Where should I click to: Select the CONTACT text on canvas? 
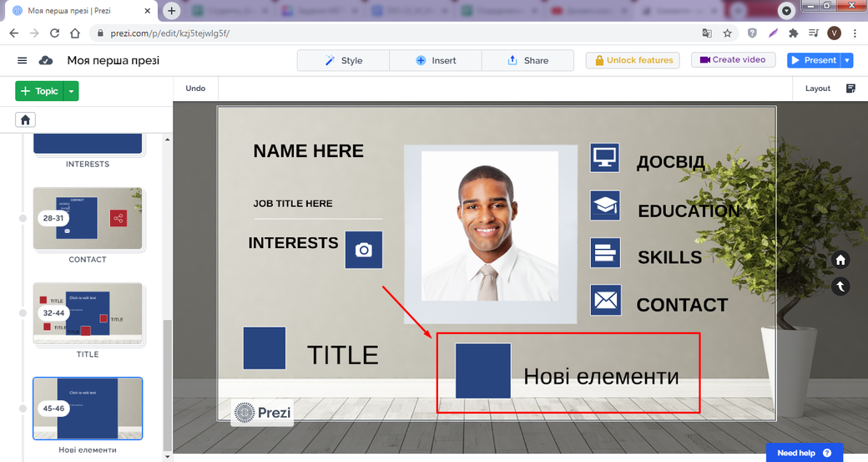tap(682, 305)
